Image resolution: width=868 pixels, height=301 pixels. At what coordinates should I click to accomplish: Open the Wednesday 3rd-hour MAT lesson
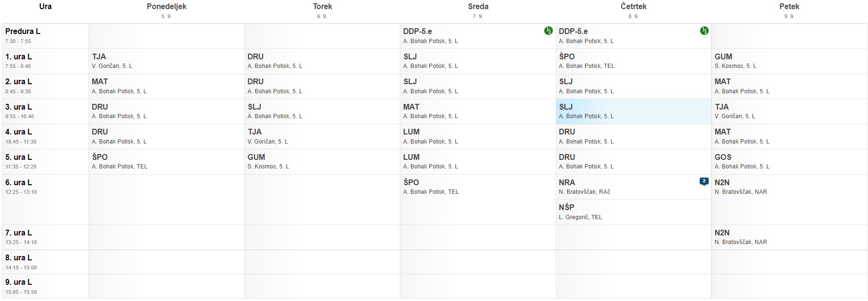click(478, 111)
